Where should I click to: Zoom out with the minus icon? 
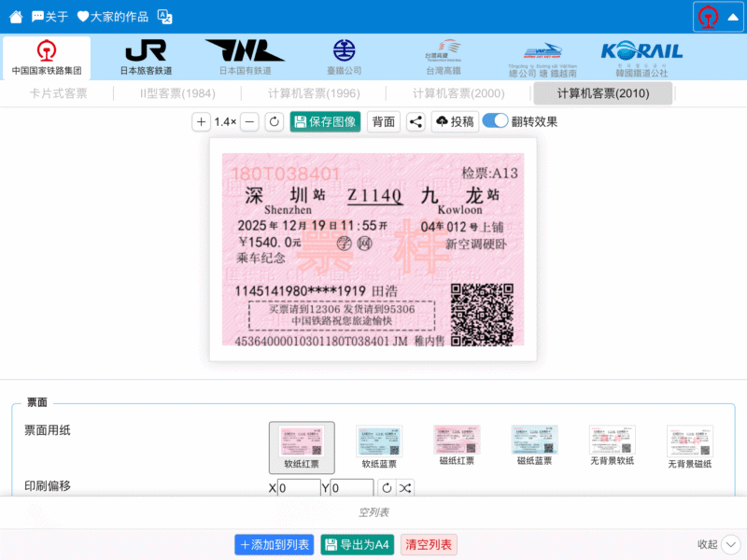click(249, 121)
